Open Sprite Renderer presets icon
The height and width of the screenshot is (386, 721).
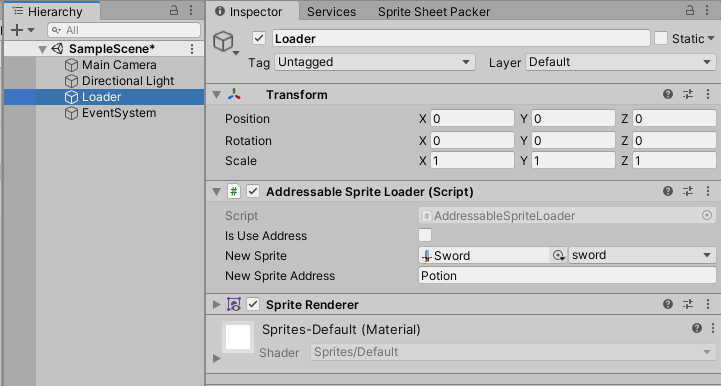(688, 304)
